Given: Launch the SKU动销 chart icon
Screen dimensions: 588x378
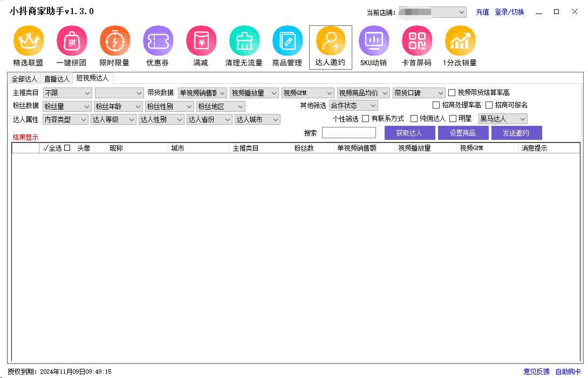Looking at the screenshot, I should [373, 41].
